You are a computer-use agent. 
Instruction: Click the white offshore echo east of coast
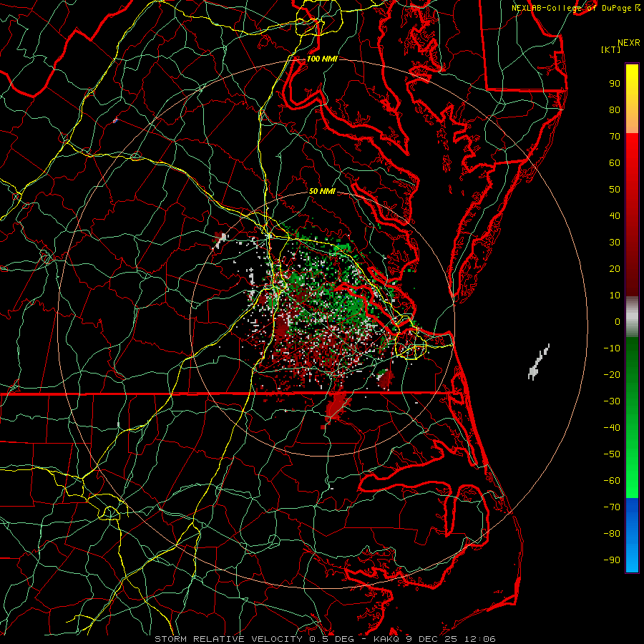pyautogui.click(x=537, y=362)
